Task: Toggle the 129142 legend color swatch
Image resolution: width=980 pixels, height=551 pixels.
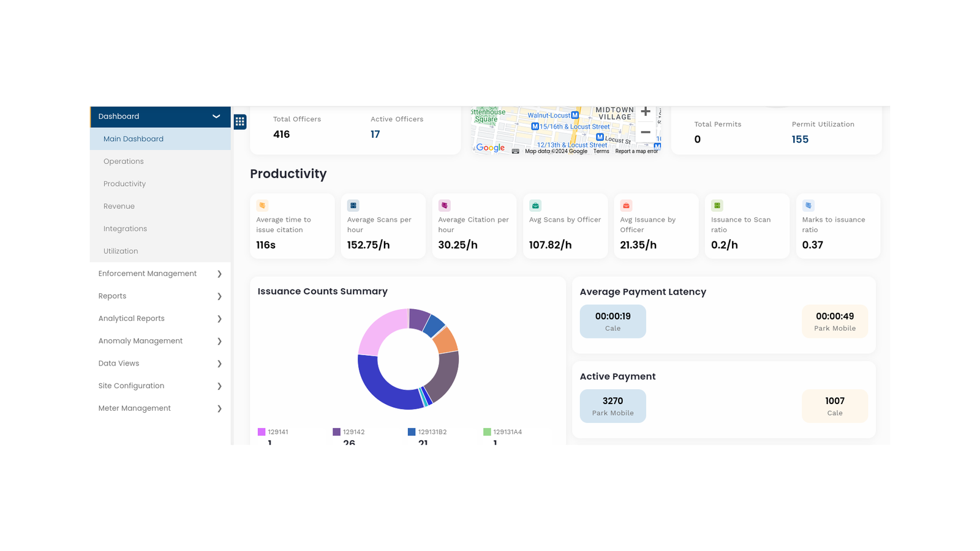Action: click(336, 432)
